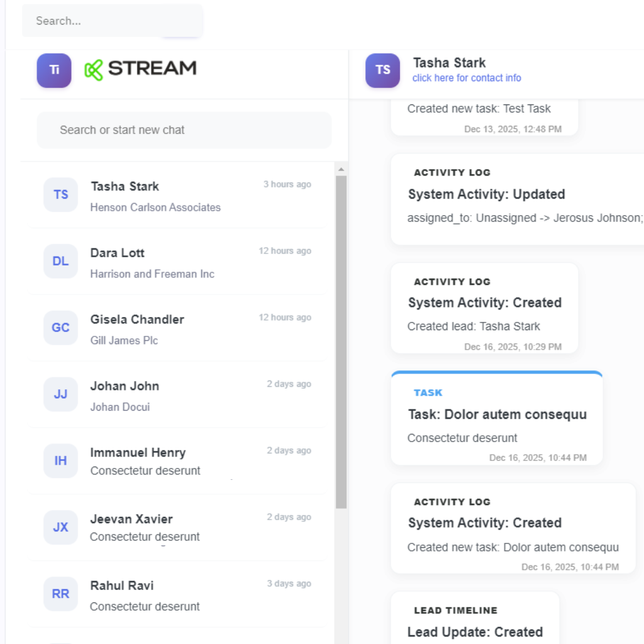Click the 'Search or start new chat' box
The image size is (644, 644).
point(184,130)
